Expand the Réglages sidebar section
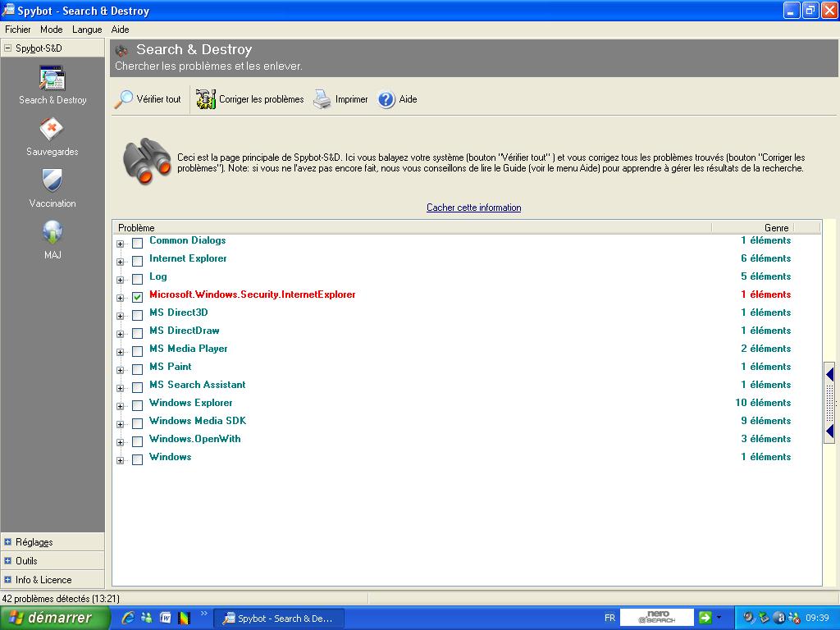This screenshot has width=840, height=630. [8, 542]
